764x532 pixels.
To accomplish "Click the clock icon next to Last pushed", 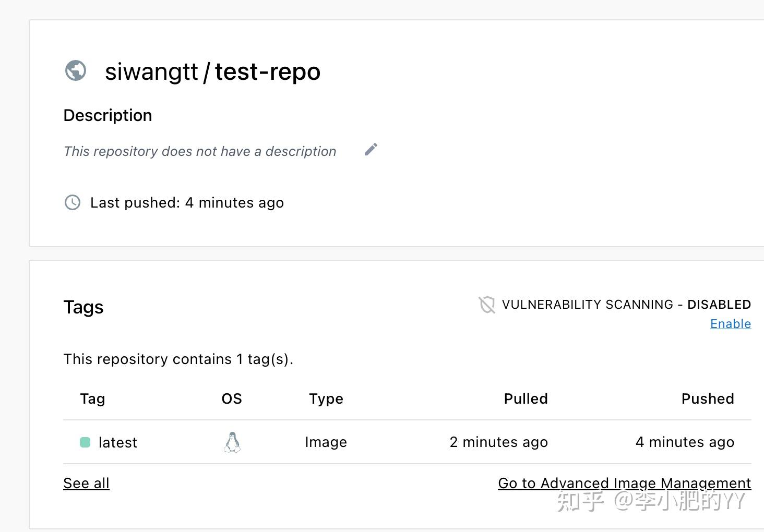I will (x=73, y=202).
